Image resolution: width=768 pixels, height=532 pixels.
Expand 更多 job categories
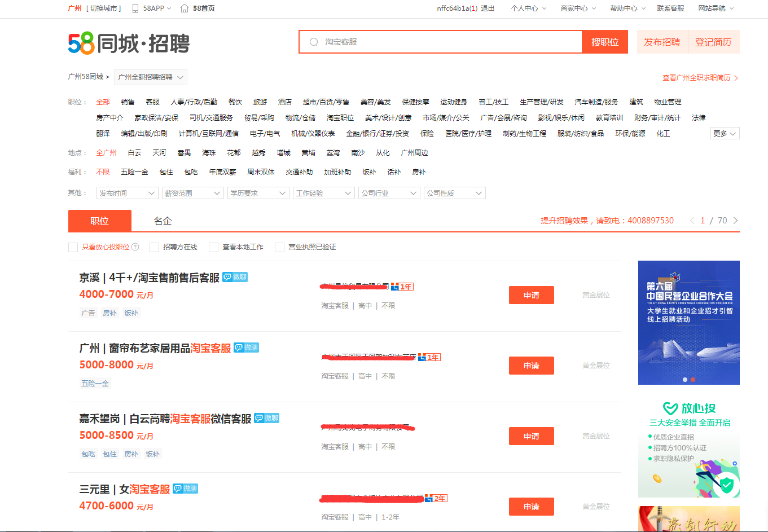[725, 134]
